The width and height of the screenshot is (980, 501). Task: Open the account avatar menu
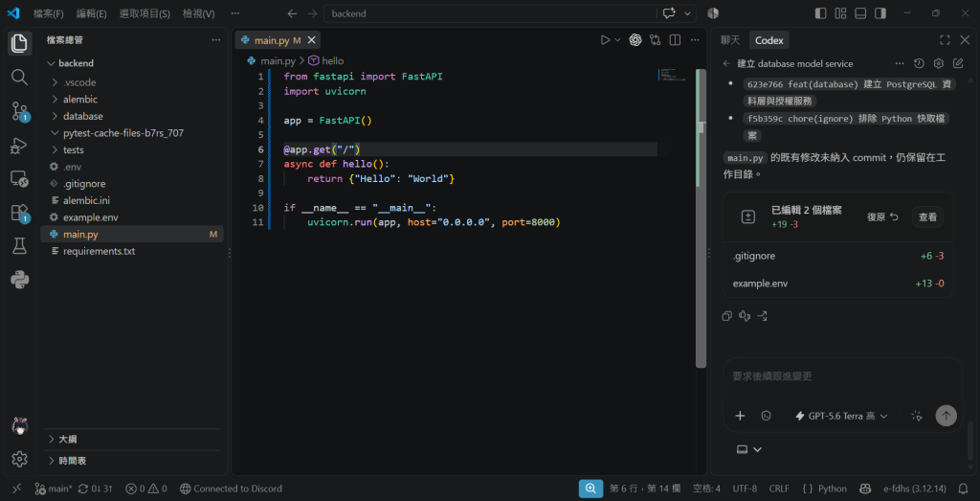coord(19,426)
